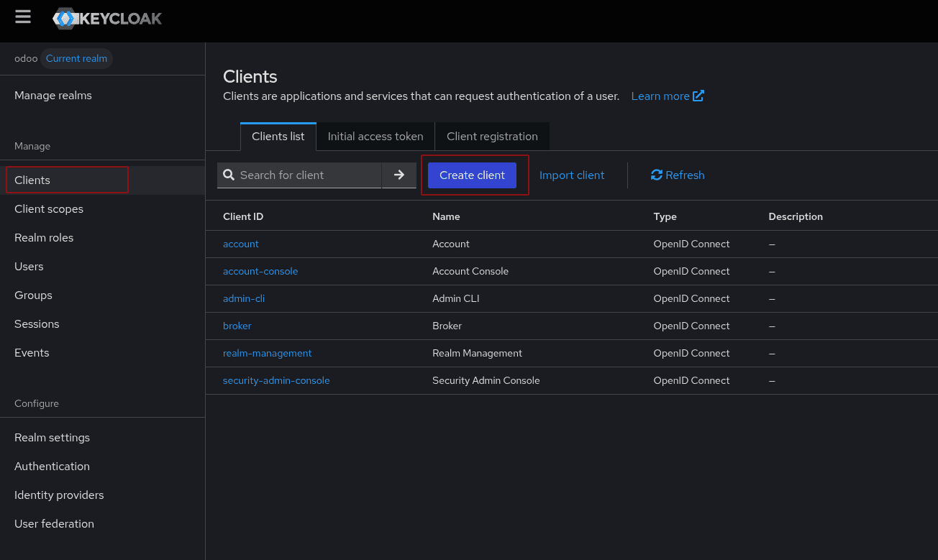Navigate to the Users section
This screenshot has width=938, height=560.
[x=29, y=266]
